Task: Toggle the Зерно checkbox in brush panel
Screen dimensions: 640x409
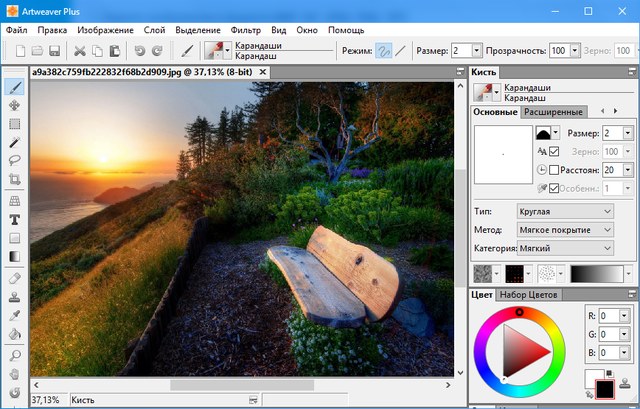Action: (x=554, y=151)
